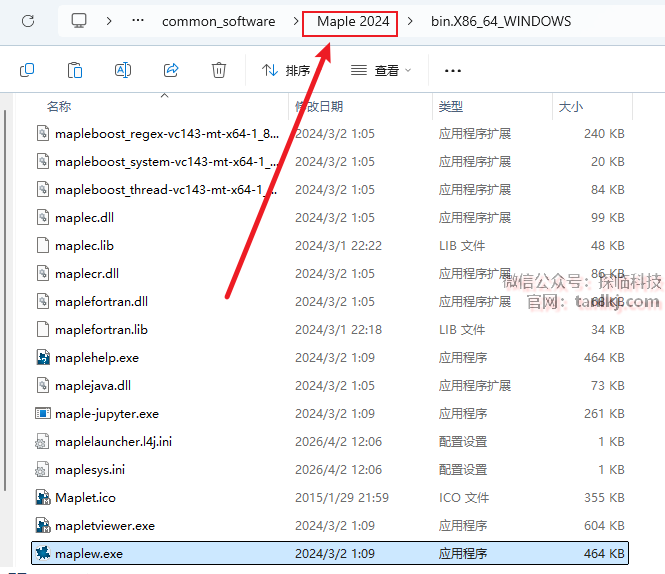Click the Copy toolbar icon
Image resolution: width=665 pixels, height=574 pixels.
pos(27,70)
